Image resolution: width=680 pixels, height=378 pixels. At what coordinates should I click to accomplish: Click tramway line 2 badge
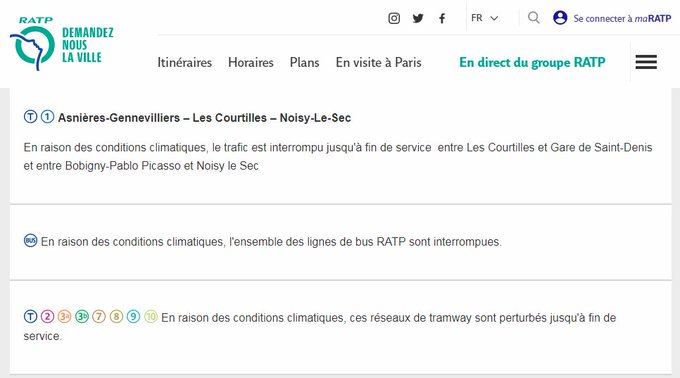click(x=47, y=316)
